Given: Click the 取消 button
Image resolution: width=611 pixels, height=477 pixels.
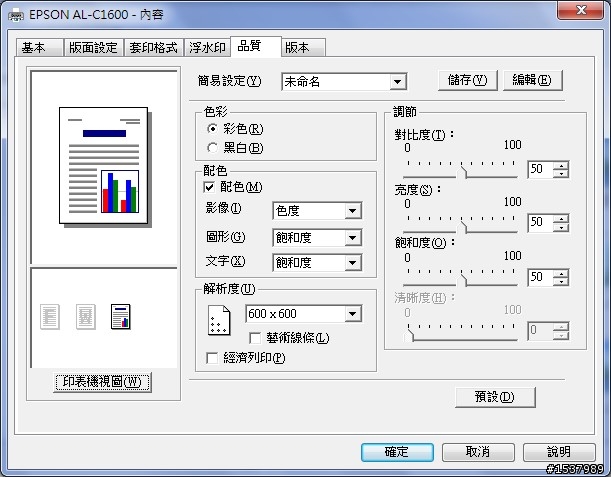Looking at the screenshot, I should [478, 452].
